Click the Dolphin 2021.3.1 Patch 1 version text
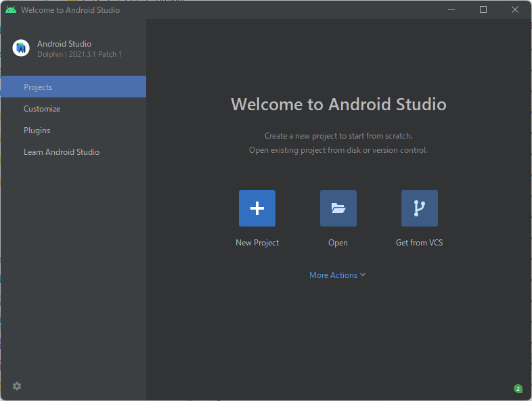The width and height of the screenshot is (532, 401). (x=80, y=54)
